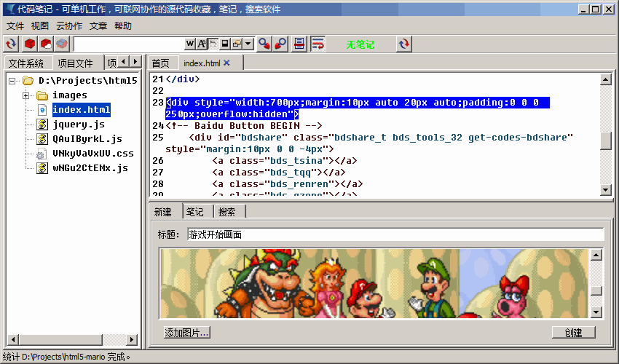Screen dimensions: 619x364
Task: Click the VNkyVaVxUV.css gear file icon
Action: (42, 154)
